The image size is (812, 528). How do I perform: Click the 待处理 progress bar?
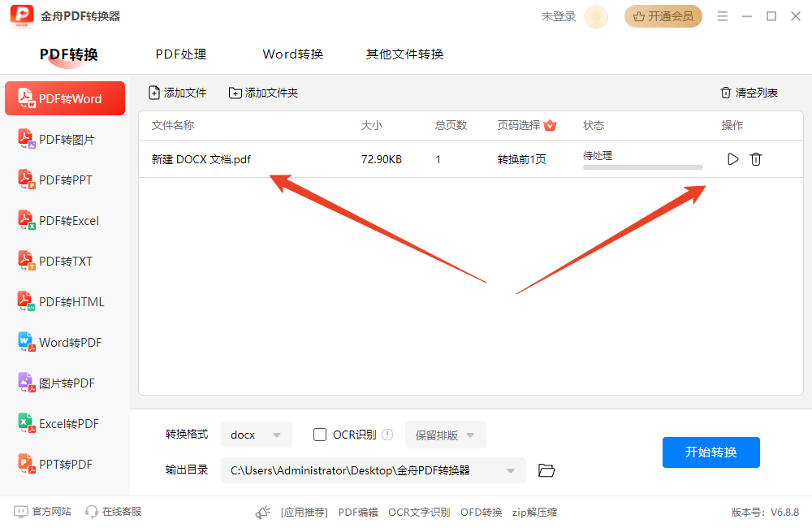[x=642, y=167]
